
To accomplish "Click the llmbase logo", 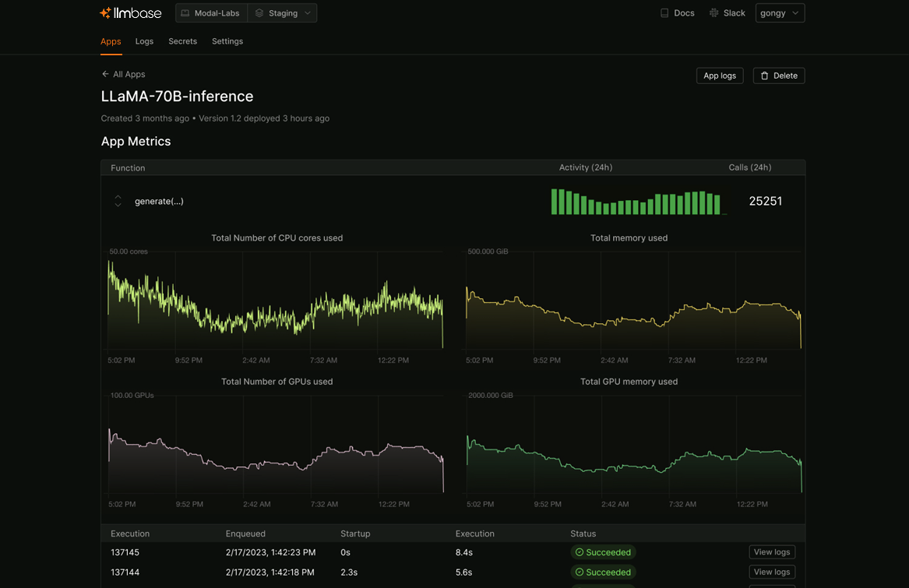I will click(130, 12).
